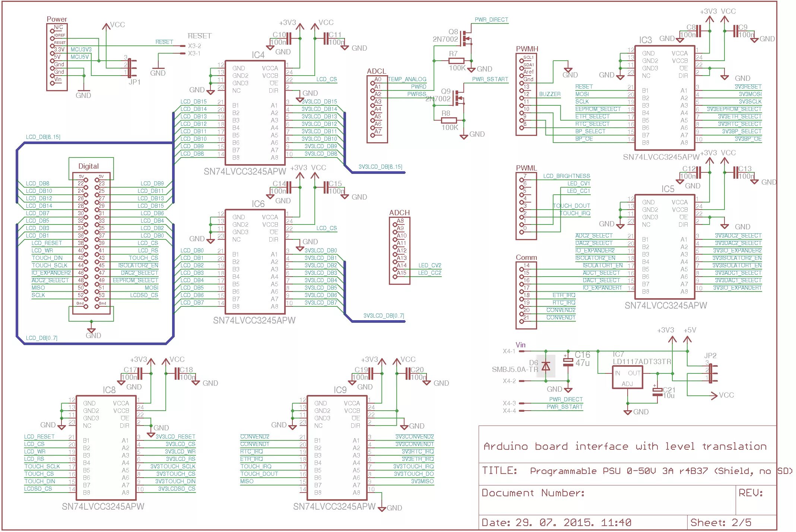The height and width of the screenshot is (532, 796).
Task: Select resistor R8 100K symbol
Action: pyautogui.click(x=449, y=120)
